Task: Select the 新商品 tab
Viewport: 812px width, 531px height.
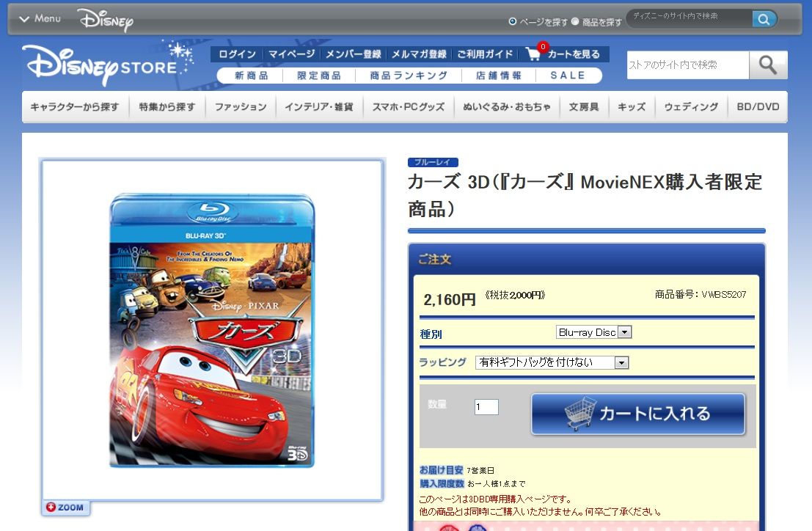Action: tap(251, 76)
